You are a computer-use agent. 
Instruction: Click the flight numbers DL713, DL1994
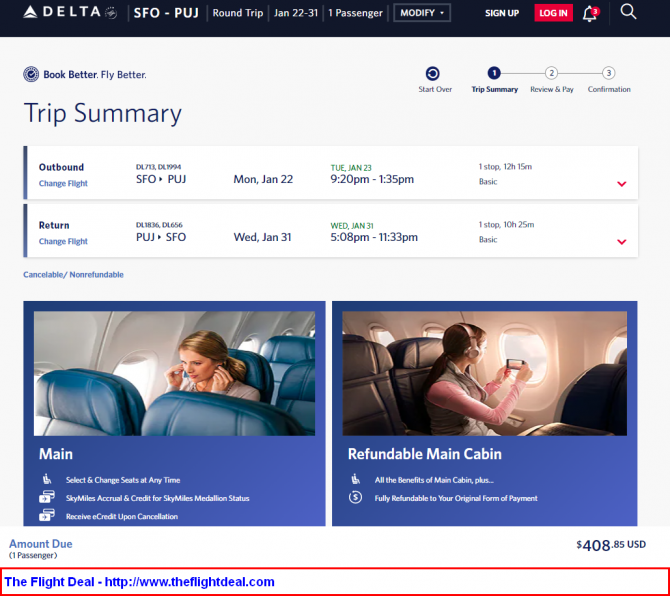pyautogui.click(x=159, y=167)
